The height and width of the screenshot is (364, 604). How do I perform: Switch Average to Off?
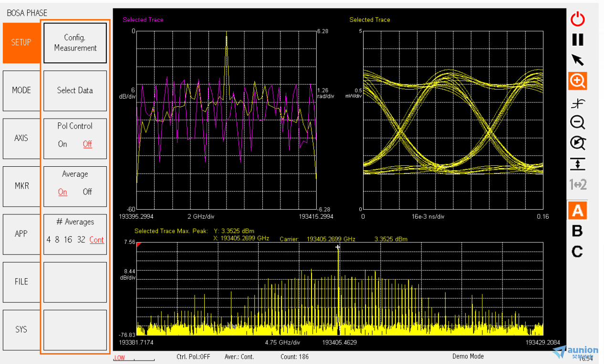(x=87, y=192)
